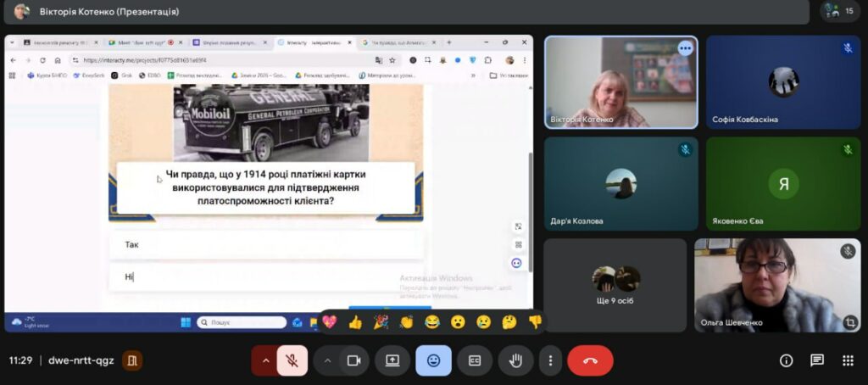The image size is (868, 385).
Task: Raise your hand in the meeting
Action: click(515, 360)
